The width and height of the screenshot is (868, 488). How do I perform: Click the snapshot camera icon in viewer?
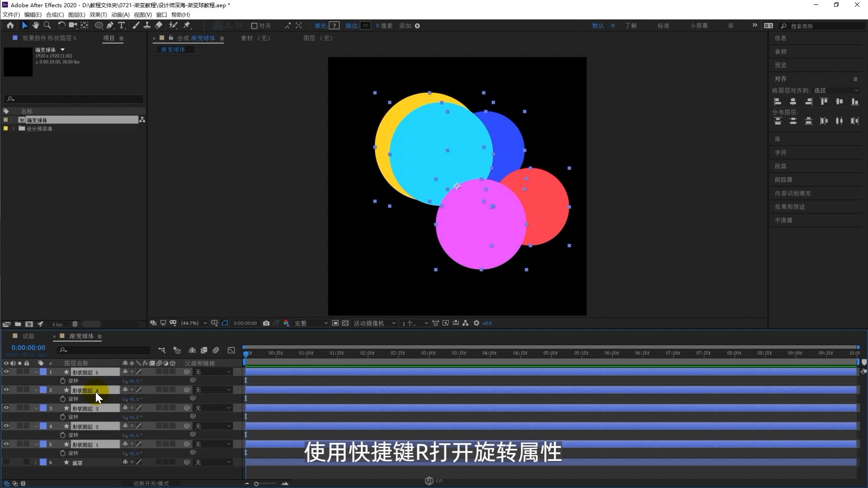coord(266,323)
